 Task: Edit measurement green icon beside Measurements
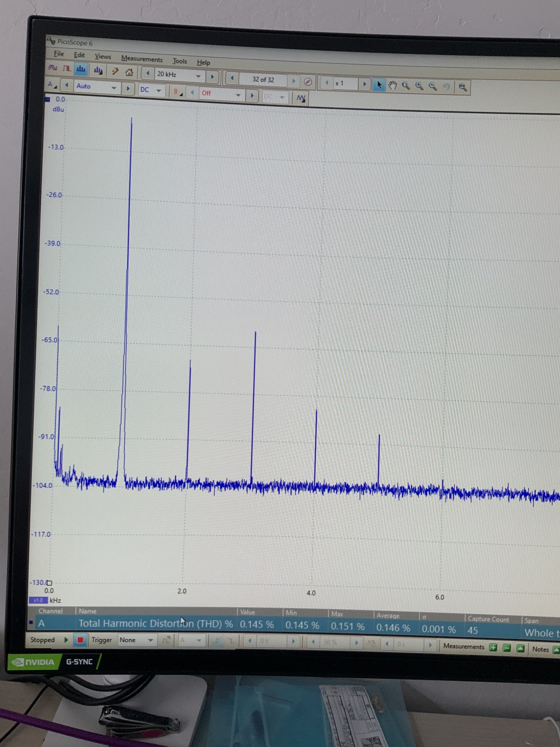(x=521, y=649)
